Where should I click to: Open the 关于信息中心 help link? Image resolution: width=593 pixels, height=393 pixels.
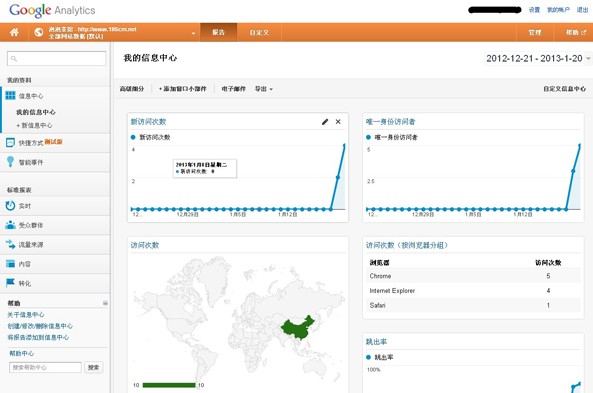(26, 315)
